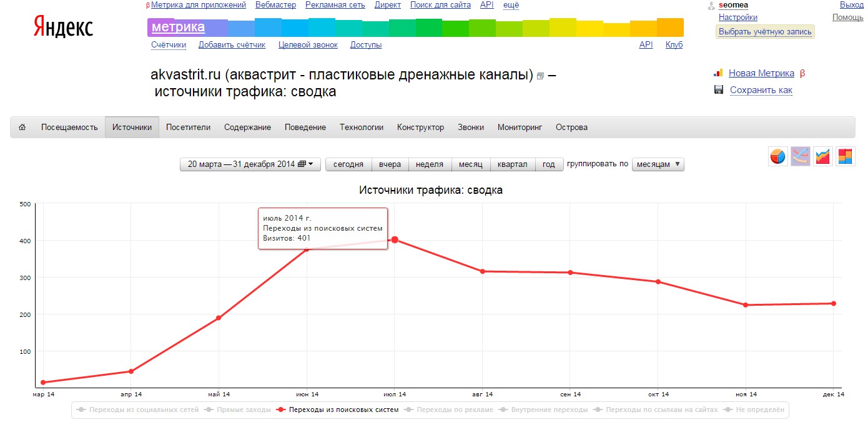Open the Острова menu
Image resolution: width=868 pixels, height=427 pixels.
571,127
